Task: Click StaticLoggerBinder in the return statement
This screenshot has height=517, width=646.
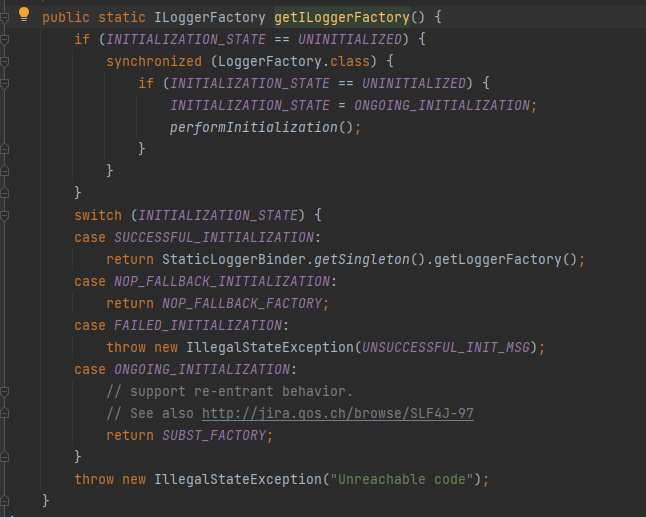Action: click(x=234, y=260)
